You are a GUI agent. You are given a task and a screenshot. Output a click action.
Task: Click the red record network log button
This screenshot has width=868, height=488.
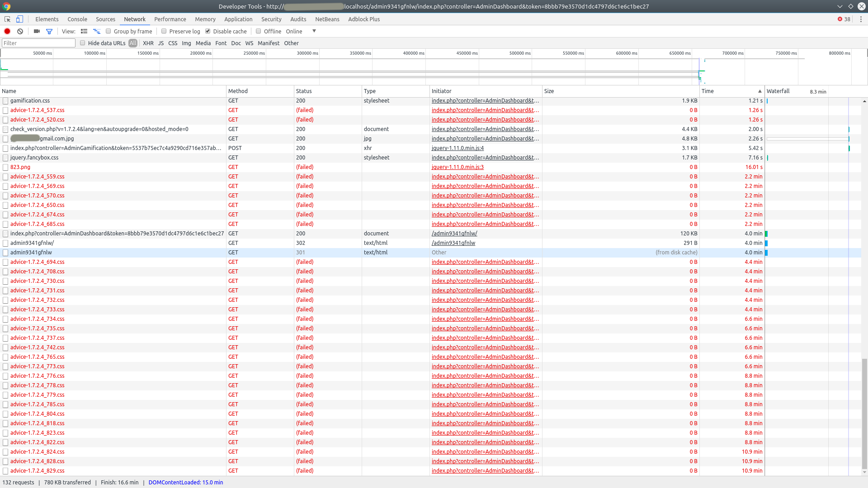7,31
